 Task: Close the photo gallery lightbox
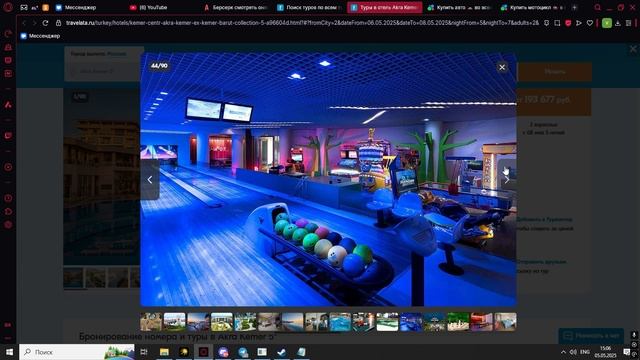pyautogui.click(x=502, y=67)
